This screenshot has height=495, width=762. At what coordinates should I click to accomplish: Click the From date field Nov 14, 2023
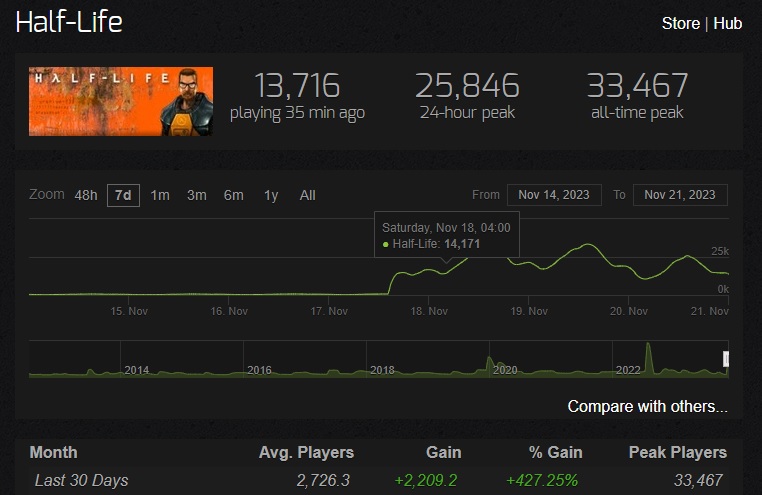pos(554,195)
